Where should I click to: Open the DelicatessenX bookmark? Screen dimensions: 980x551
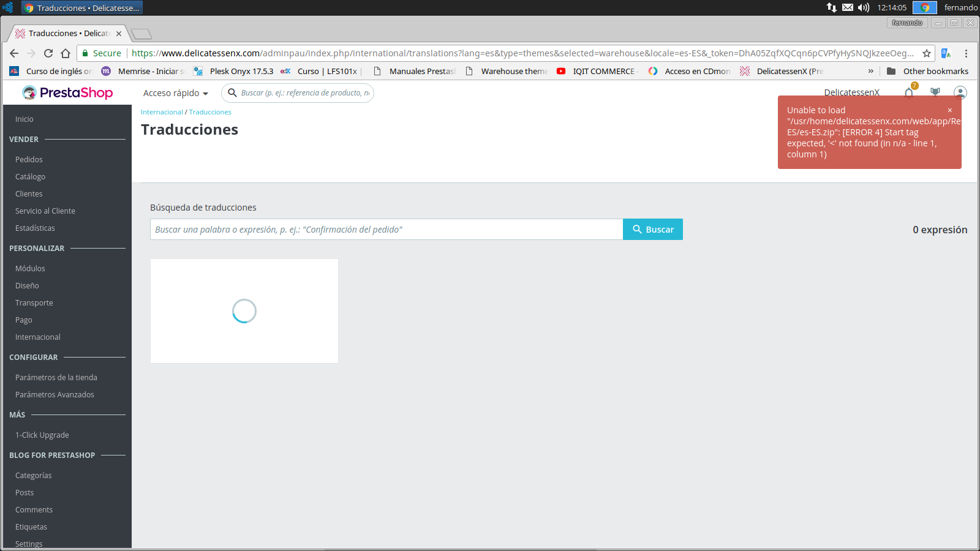[782, 71]
